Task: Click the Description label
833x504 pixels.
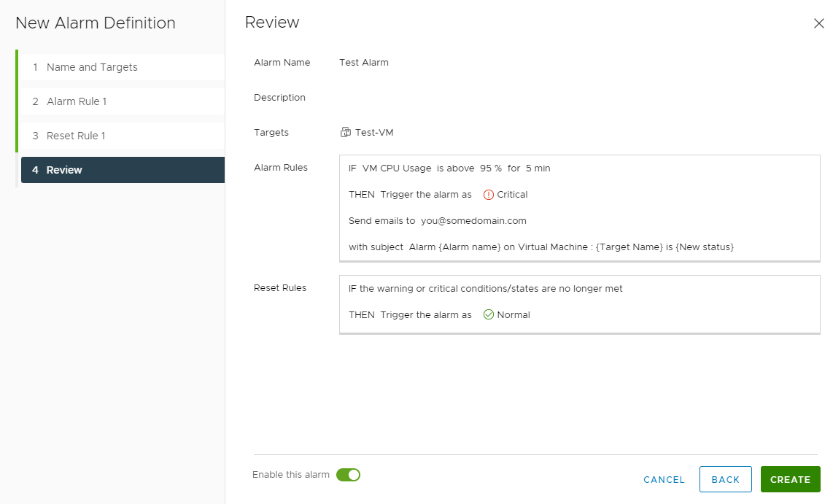Action: pyautogui.click(x=279, y=97)
